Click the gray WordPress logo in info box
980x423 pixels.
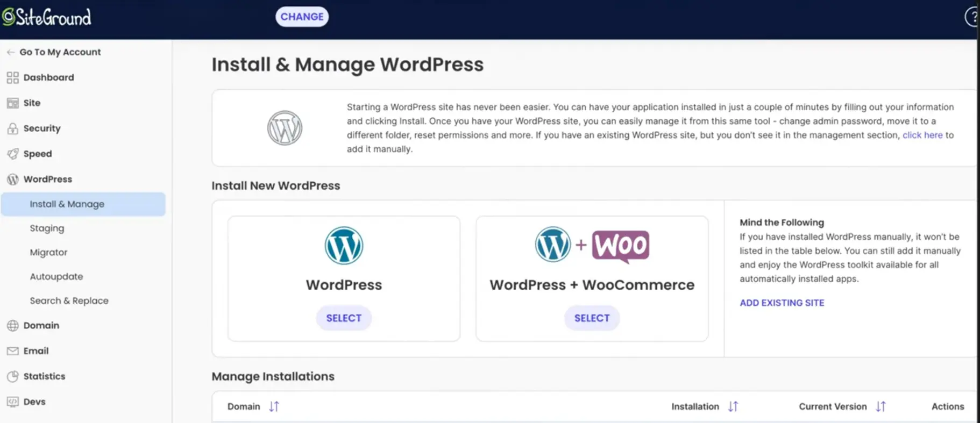click(285, 128)
